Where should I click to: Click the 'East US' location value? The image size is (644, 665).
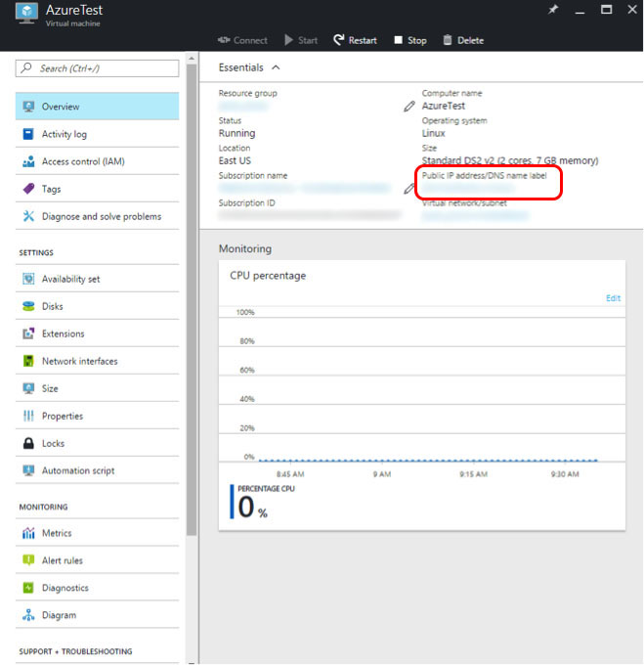point(235,160)
